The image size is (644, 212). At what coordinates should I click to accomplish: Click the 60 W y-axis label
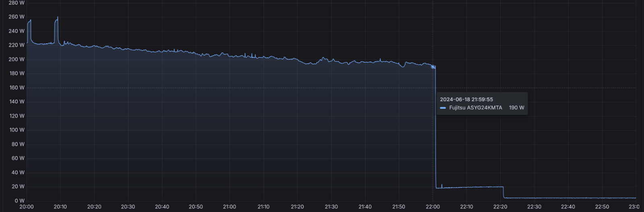pyautogui.click(x=18, y=158)
